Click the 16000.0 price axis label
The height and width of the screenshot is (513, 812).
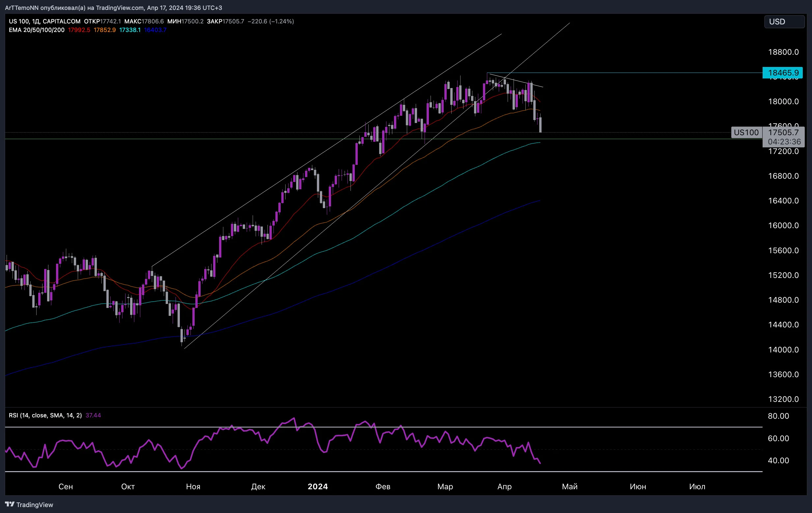(783, 226)
